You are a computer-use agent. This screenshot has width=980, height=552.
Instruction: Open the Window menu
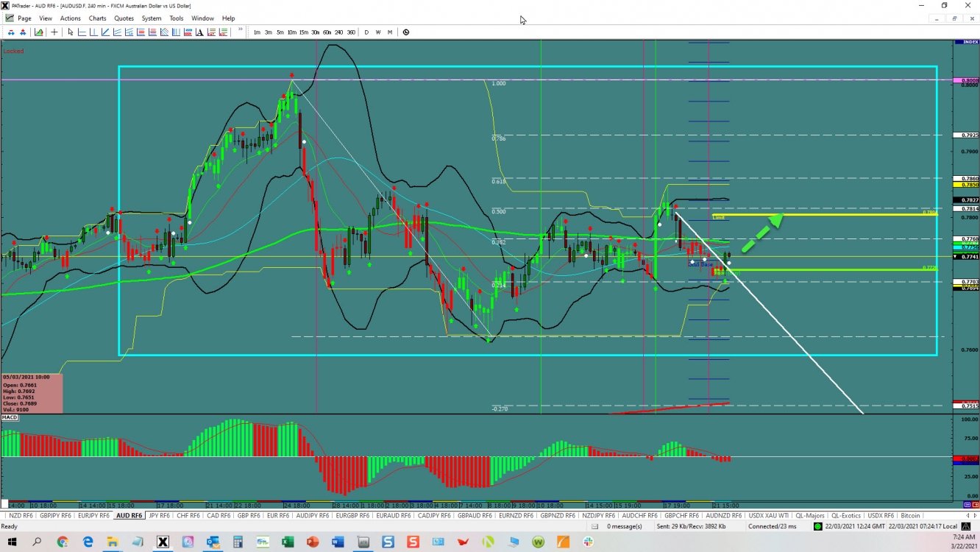202,18
